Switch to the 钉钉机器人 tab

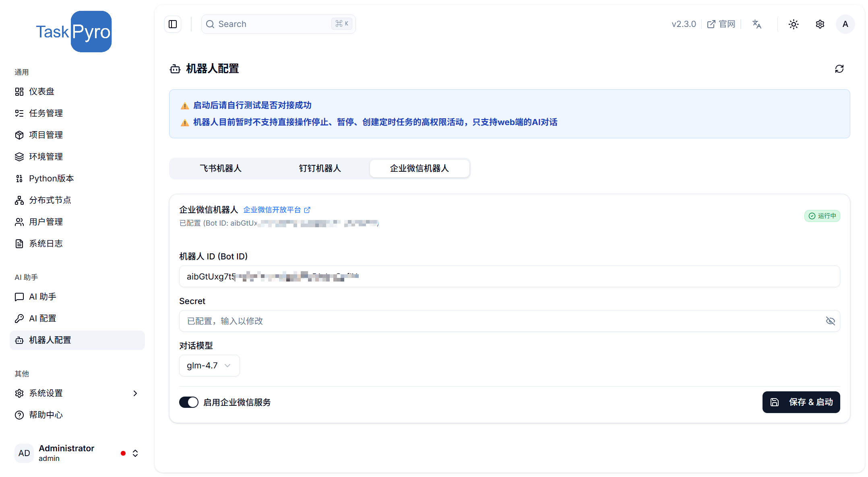pos(320,168)
